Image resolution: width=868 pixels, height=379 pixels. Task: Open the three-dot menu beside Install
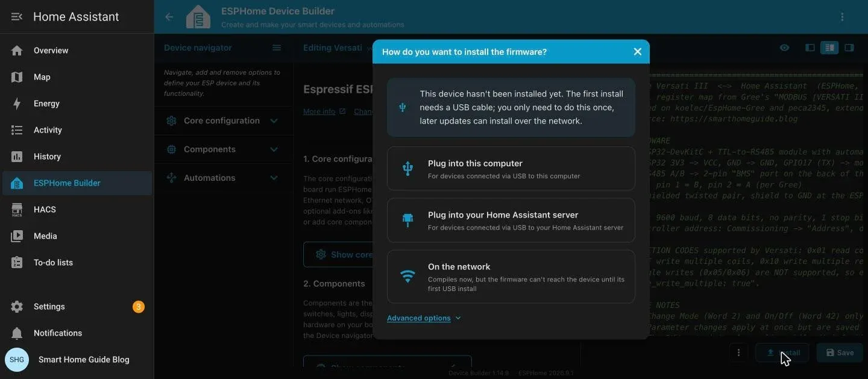pos(738,353)
